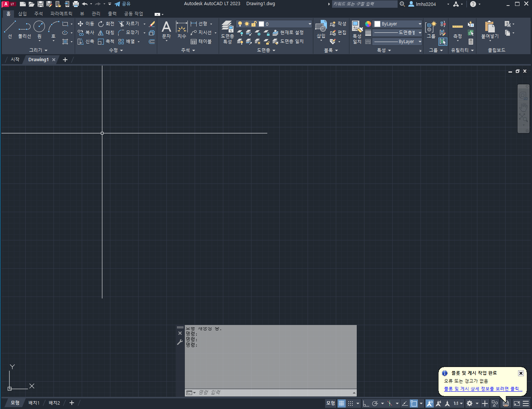Open Layer Properties (도면층 특성)

(x=228, y=32)
